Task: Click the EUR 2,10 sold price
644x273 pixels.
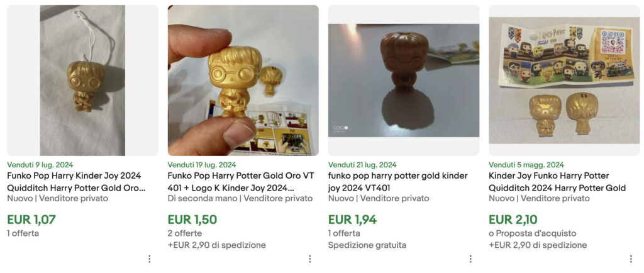Action: [513, 220]
